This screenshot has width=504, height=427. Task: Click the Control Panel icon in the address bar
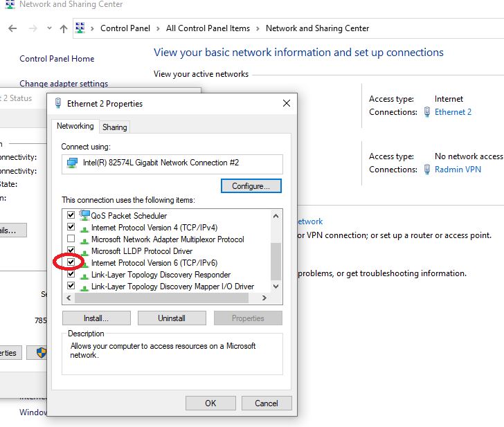[x=82, y=28]
